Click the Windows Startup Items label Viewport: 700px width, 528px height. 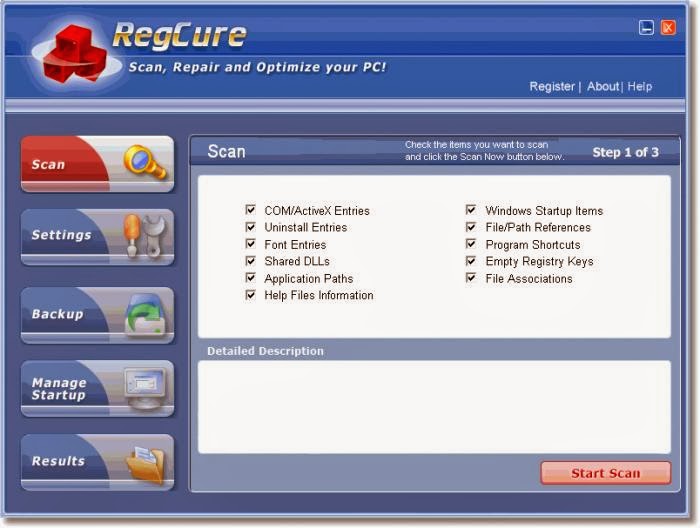pyautogui.click(x=544, y=211)
